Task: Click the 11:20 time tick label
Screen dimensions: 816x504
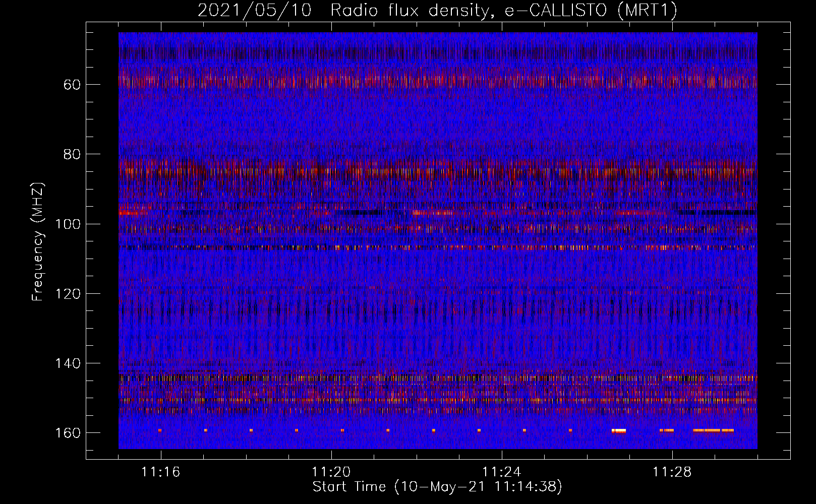Action: (331, 472)
